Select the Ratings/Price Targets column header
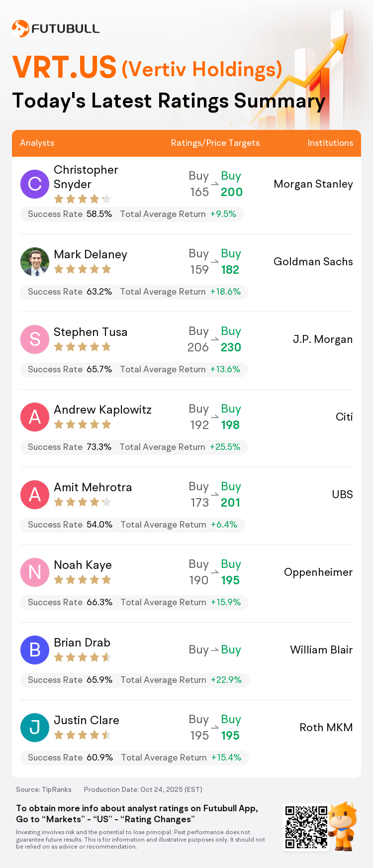 coord(215,143)
